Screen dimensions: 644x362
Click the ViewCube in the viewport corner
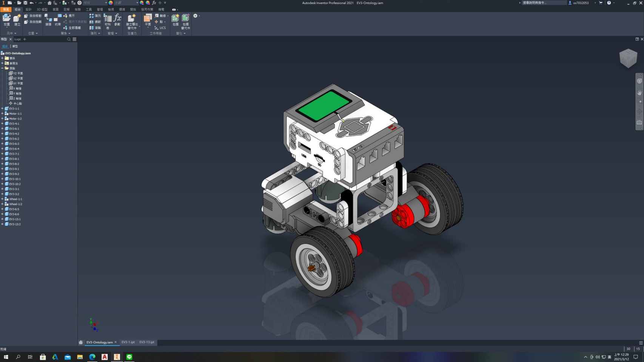(628, 58)
